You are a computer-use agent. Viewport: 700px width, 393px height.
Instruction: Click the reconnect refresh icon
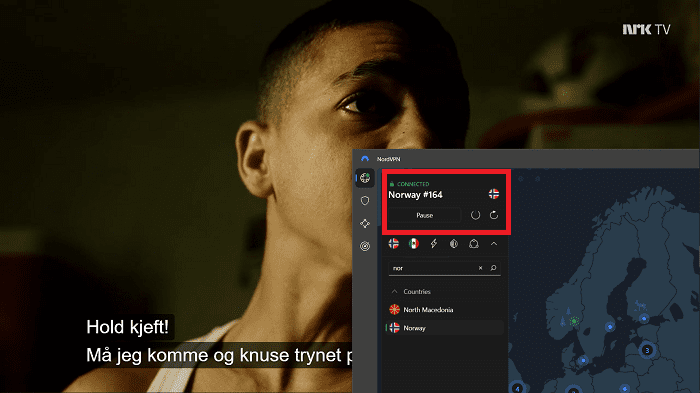[494, 215]
